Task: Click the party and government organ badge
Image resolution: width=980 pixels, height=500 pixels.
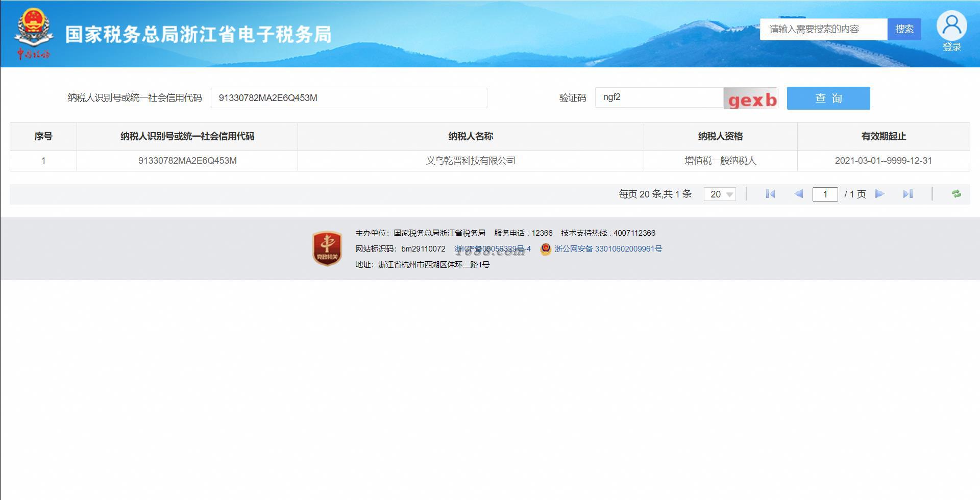Action: click(x=327, y=248)
